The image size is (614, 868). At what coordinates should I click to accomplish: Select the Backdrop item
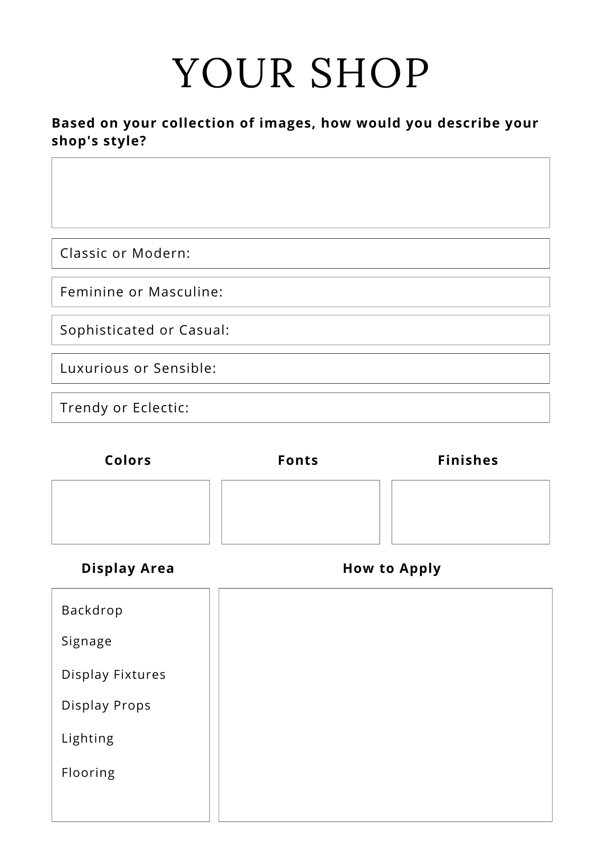coord(92,610)
